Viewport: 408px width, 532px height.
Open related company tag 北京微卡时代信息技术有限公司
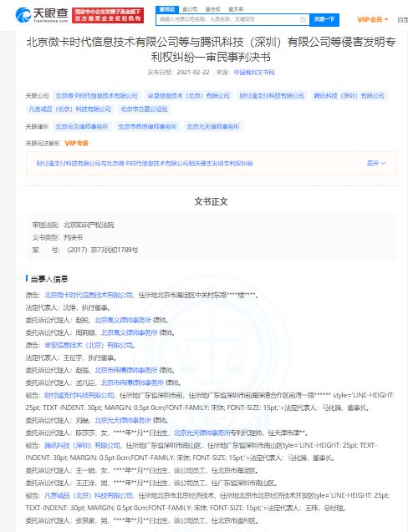(x=96, y=96)
